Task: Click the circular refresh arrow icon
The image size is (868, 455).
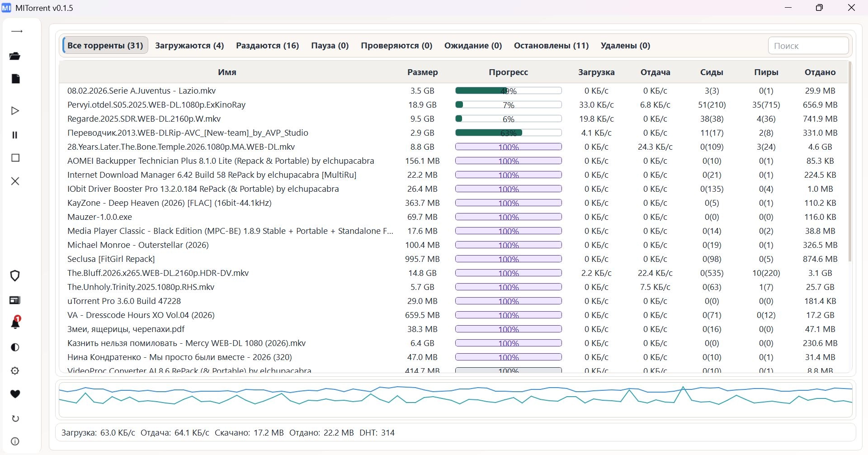Action: pos(15,418)
